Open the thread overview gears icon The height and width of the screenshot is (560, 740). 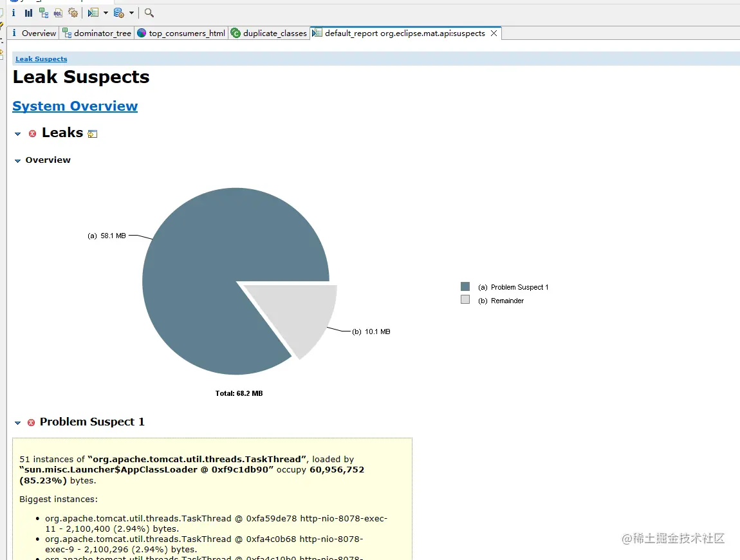click(73, 13)
